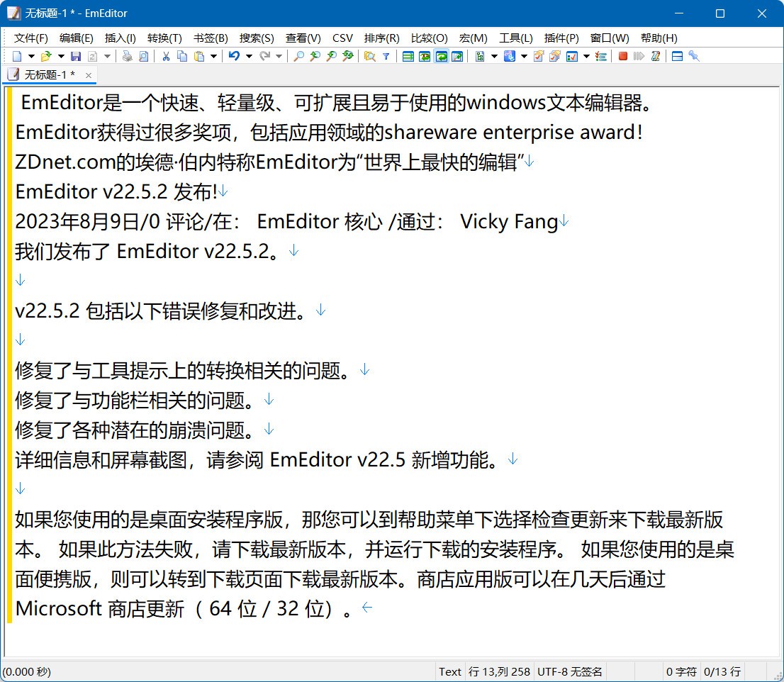This screenshot has height=682, width=784.
Task: Open Find with the magnifier icon
Action: (x=298, y=56)
